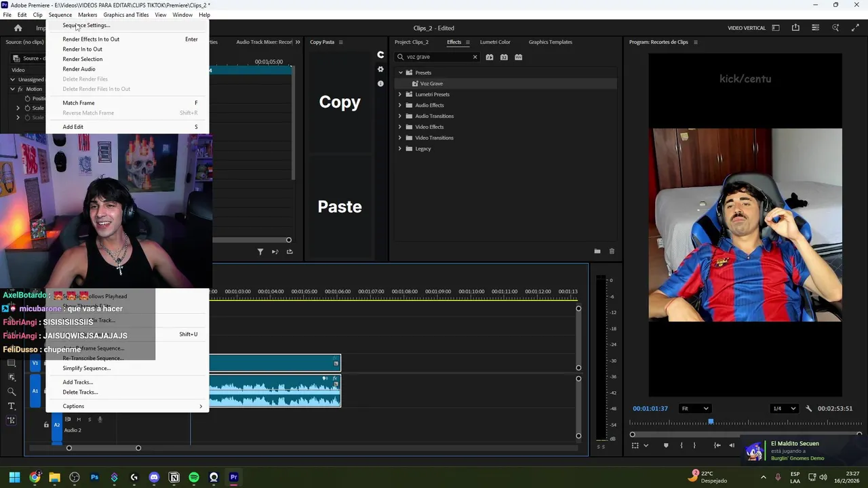The image size is (868, 488).
Task: Open the Copy Pasta settings gear
Action: pos(380,69)
